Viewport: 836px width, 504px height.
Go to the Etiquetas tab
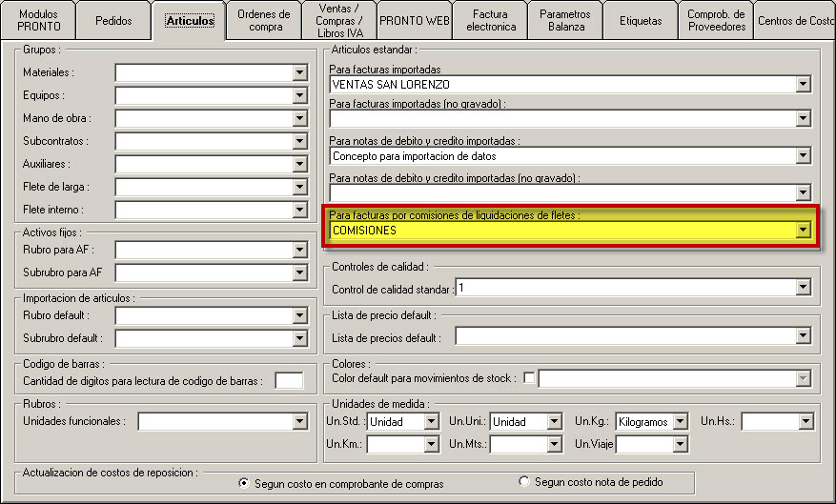click(641, 20)
